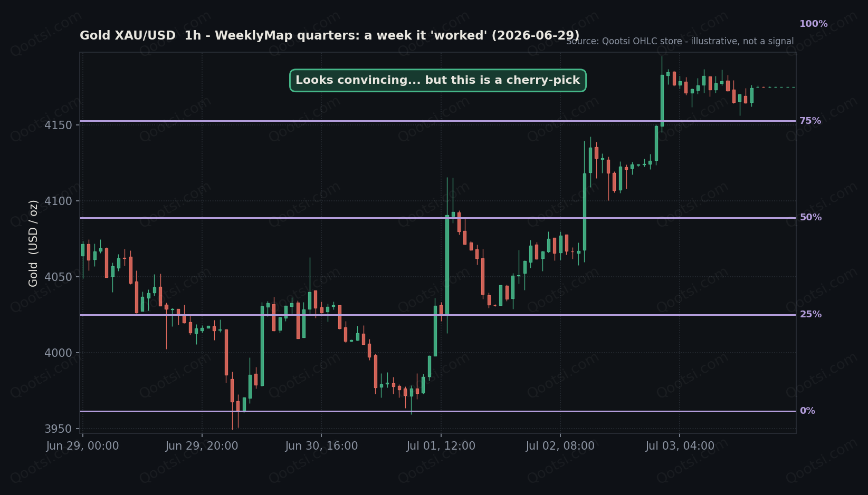The image size is (868, 495).
Task: Click the 0% quarter level label
Action: tap(807, 411)
